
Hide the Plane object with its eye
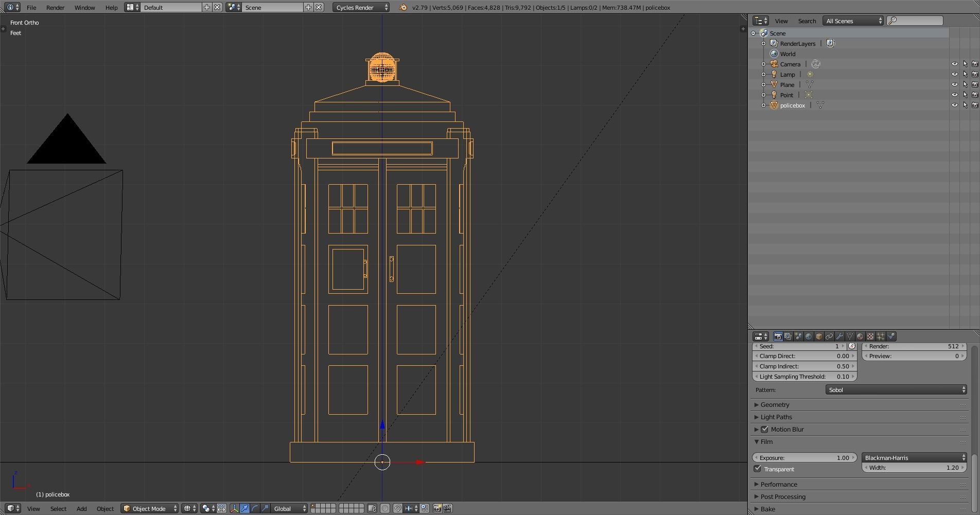coord(954,84)
